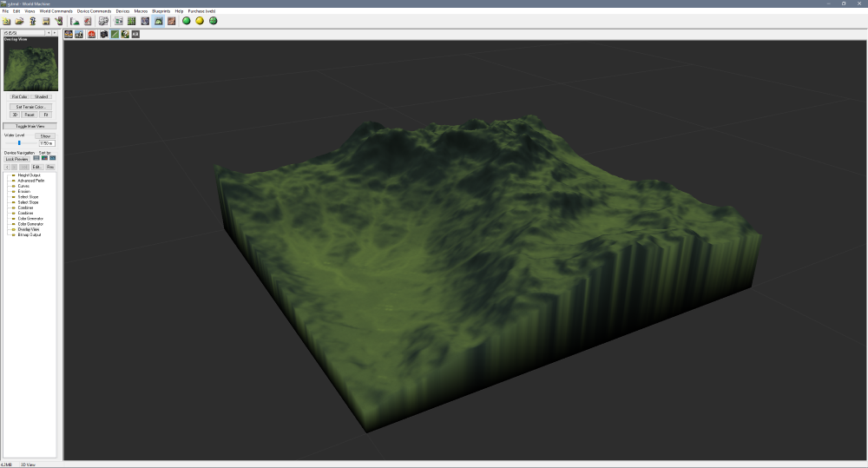Image resolution: width=868 pixels, height=468 pixels.
Task: Click the Overlay View preview thumbnail
Action: click(x=31, y=63)
